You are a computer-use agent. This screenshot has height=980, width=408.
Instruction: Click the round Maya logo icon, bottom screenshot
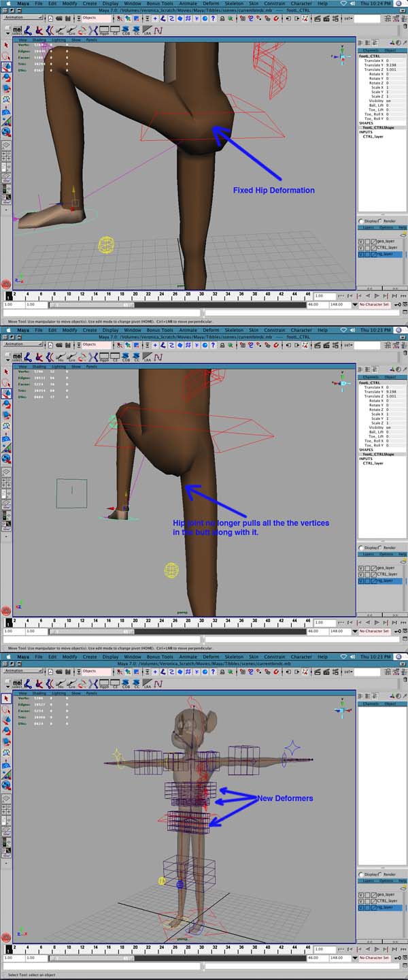[x=6, y=936]
